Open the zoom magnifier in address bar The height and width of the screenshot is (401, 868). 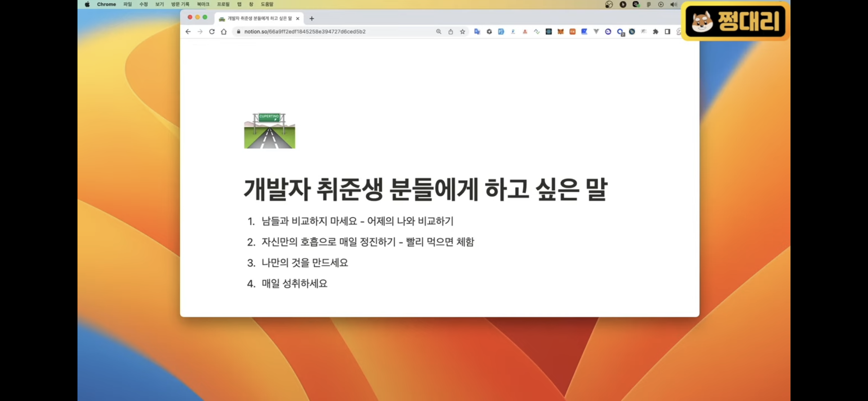[x=438, y=32]
